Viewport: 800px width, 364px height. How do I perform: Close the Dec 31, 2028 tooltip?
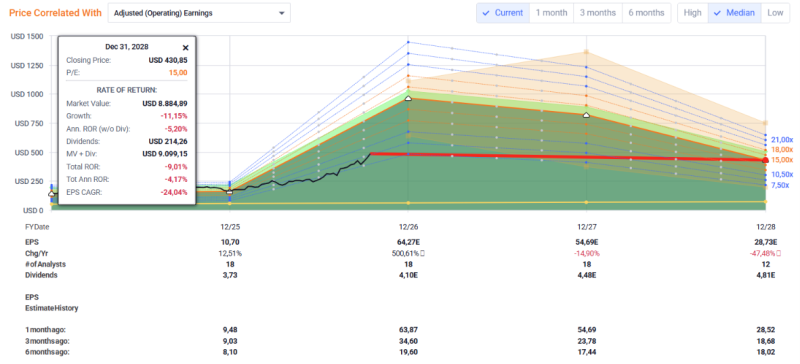click(x=185, y=47)
